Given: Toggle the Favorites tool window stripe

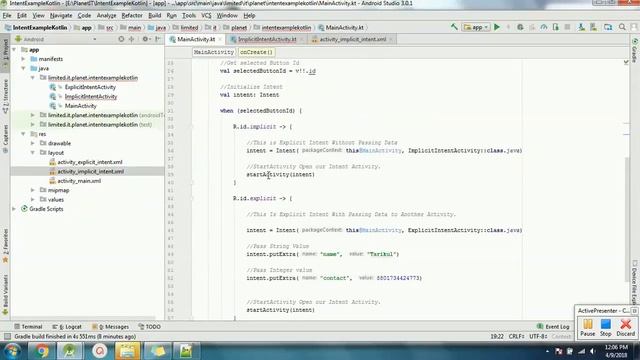Looking at the screenshot, I should [5, 246].
